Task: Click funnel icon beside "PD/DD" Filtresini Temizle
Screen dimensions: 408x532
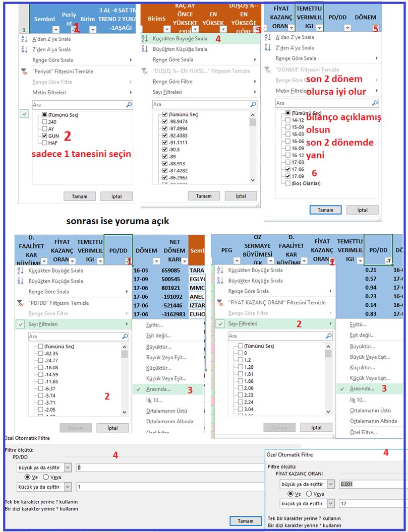Action: pyautogui.click(x=20, y=303)
